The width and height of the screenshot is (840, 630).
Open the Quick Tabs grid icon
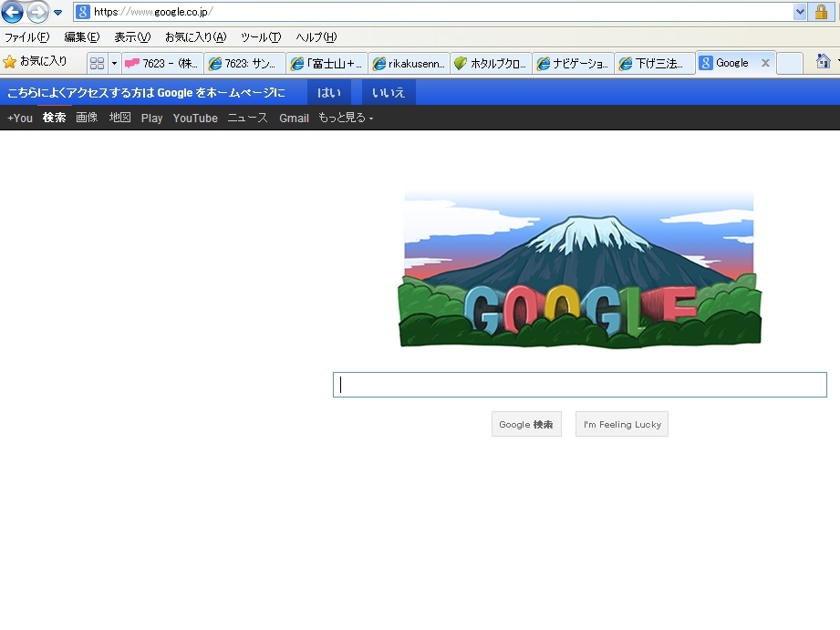coord(97,63)
